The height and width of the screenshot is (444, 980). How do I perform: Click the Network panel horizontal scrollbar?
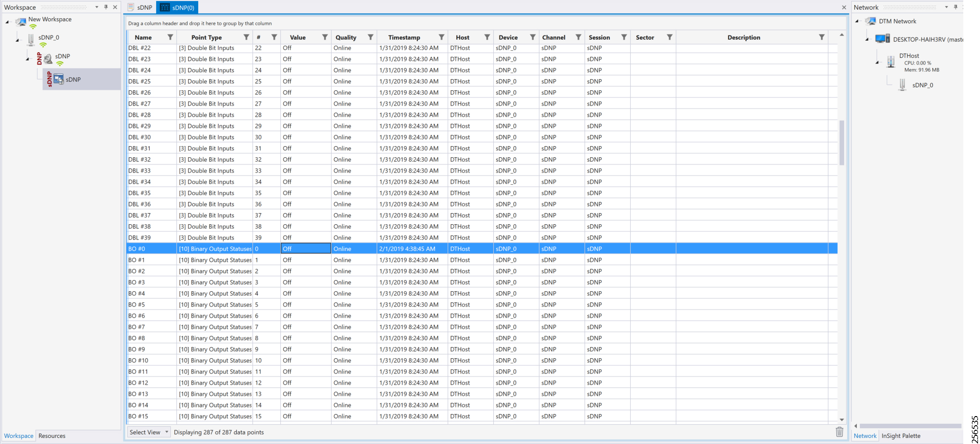point(911,426)
